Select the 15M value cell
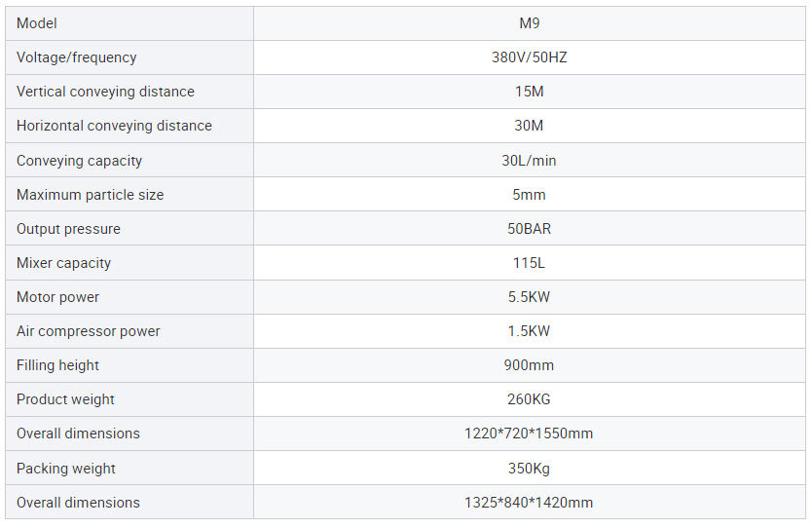Image resolution: width=812 pixels, height=528 pixels. pyautogui.click(x=529, y=92)
